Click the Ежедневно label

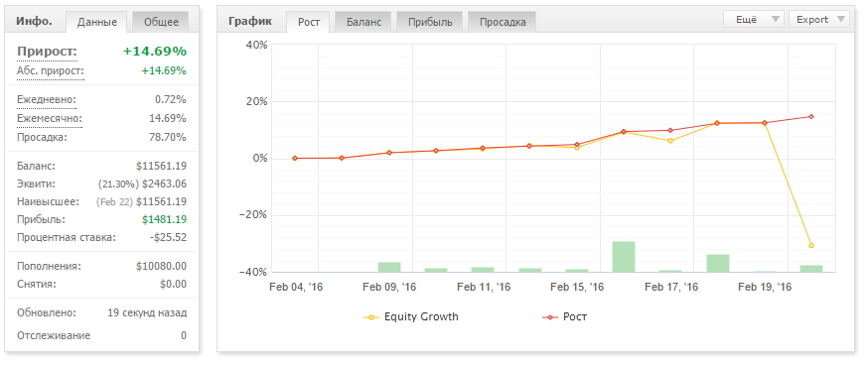[x=47, y=99]
